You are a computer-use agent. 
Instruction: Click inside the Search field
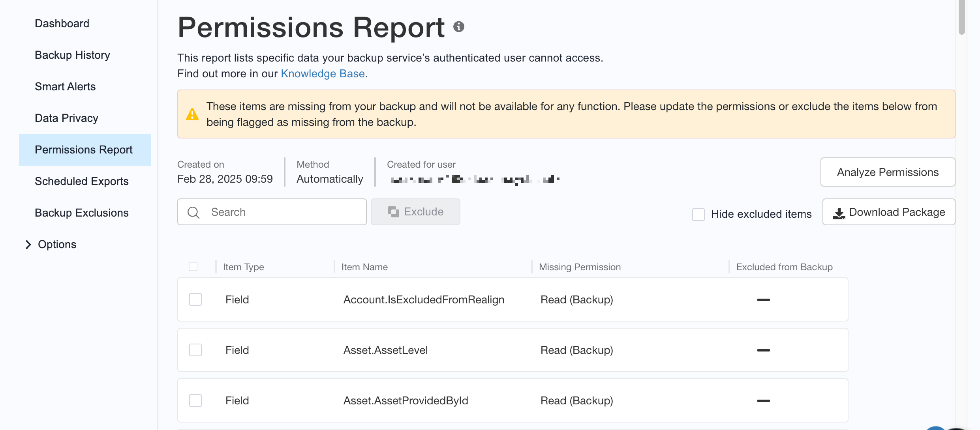pos(276,212)
